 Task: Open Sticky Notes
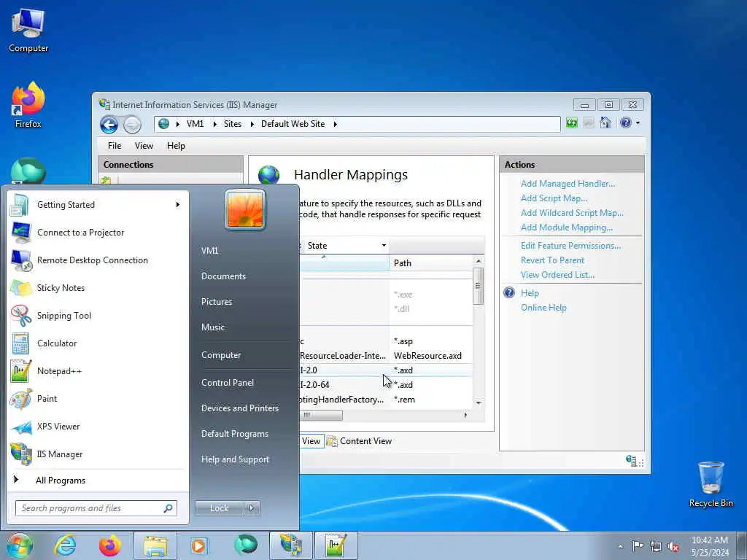tap(98, 287)
